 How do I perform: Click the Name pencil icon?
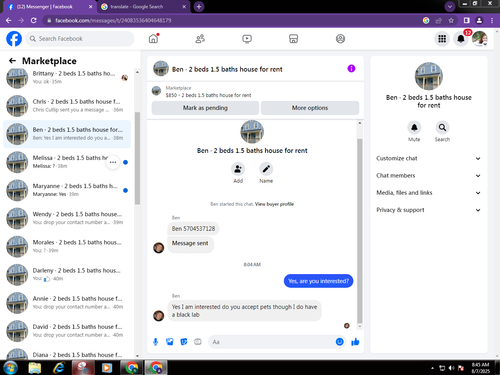[266, 169]
